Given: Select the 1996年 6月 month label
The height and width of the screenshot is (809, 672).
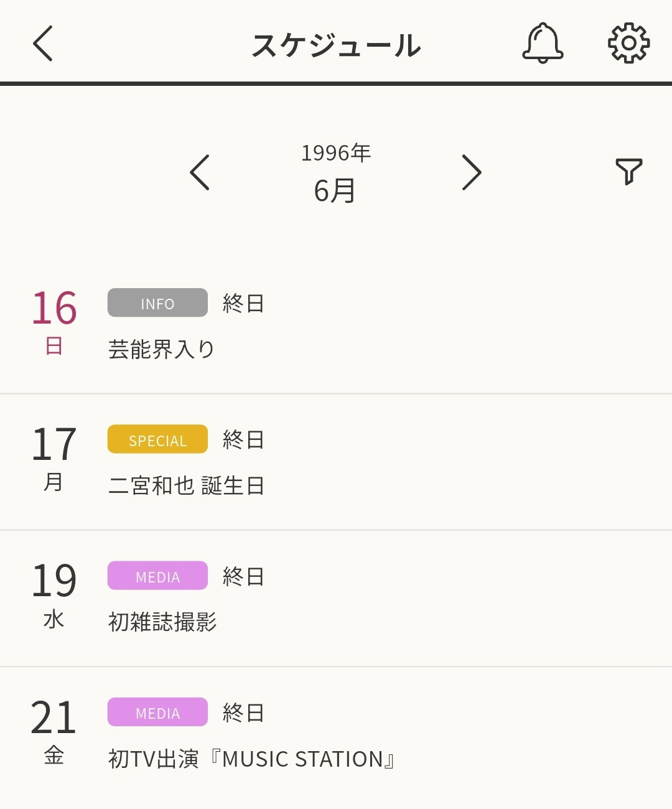Looking at the screenshot, I should [336, 174].
